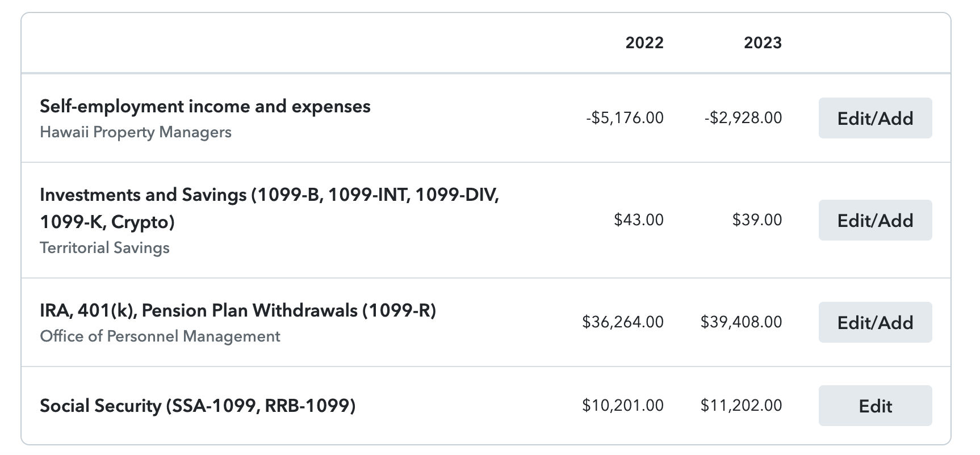
Task: Select the Social Security (SSA-1099, RRB-1099) title
Action: (198, 406)
